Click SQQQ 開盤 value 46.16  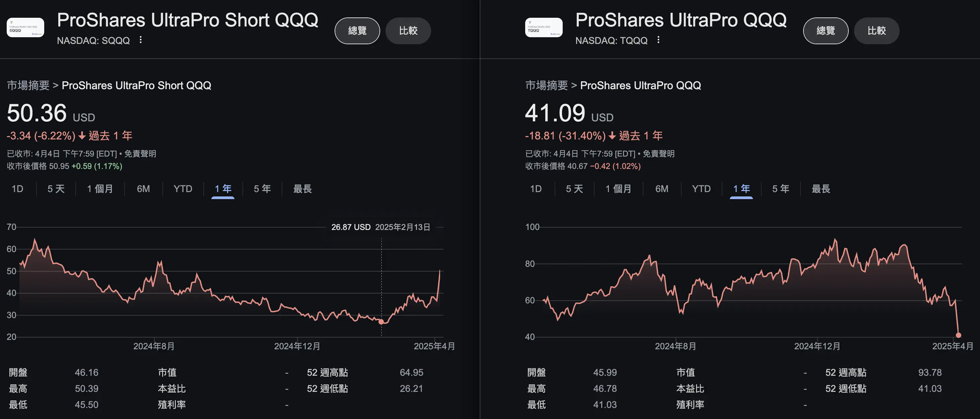click(x=87, y=372)
